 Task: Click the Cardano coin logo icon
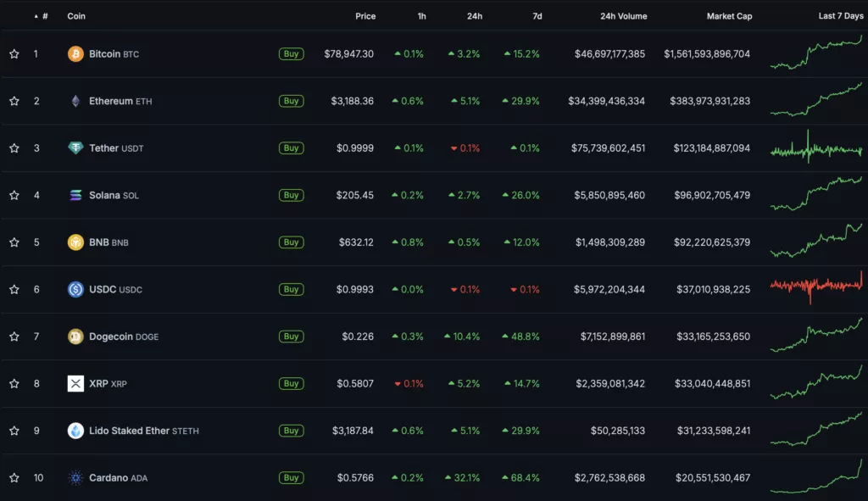(x=75, y=477)
